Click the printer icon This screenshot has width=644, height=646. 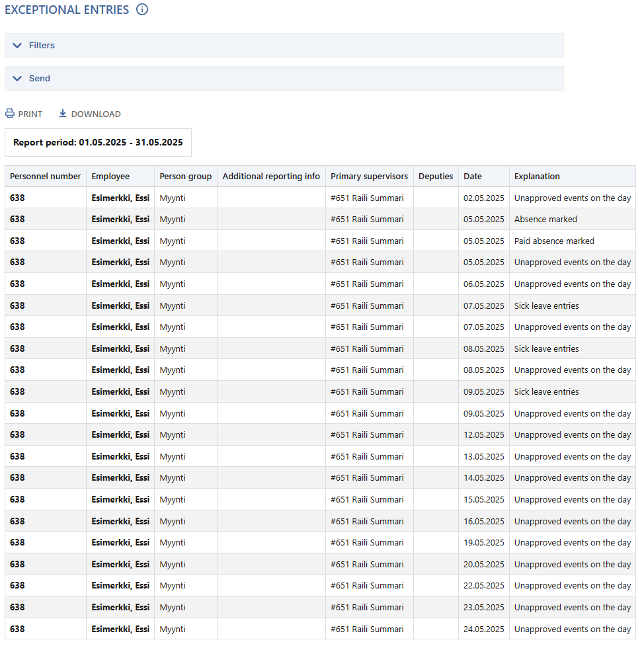(10, 113)
